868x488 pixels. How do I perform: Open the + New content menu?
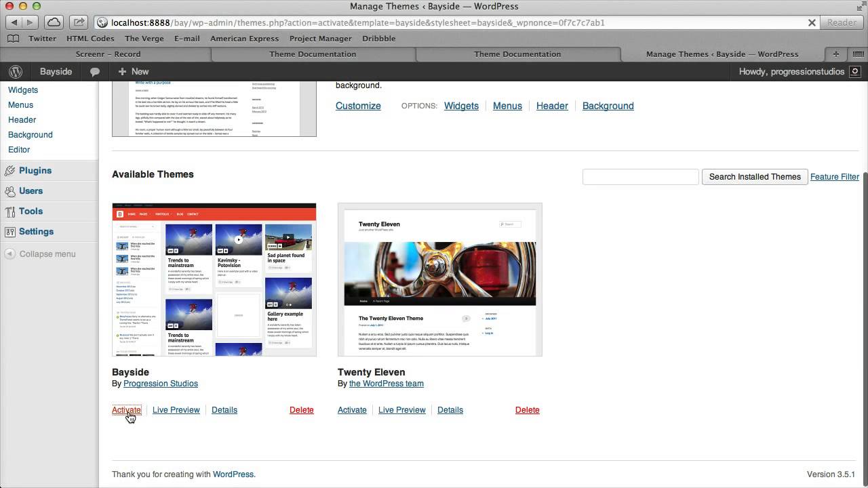coord(133,71)
